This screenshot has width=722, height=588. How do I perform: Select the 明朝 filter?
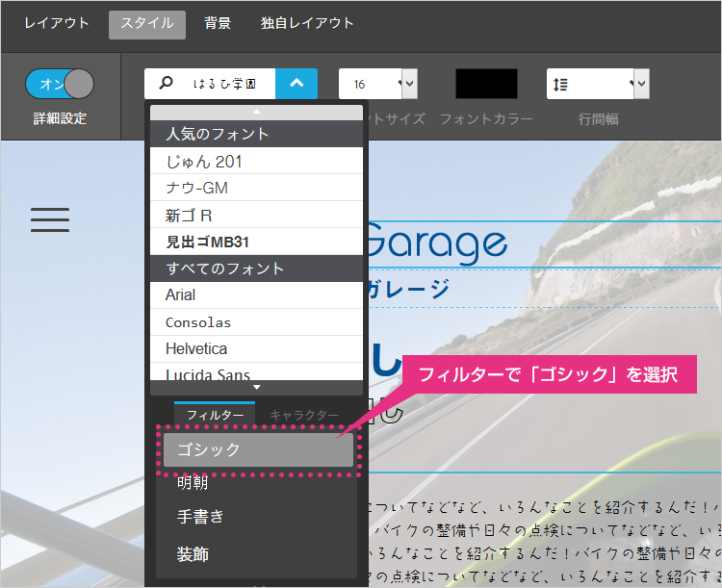point(193,482)
